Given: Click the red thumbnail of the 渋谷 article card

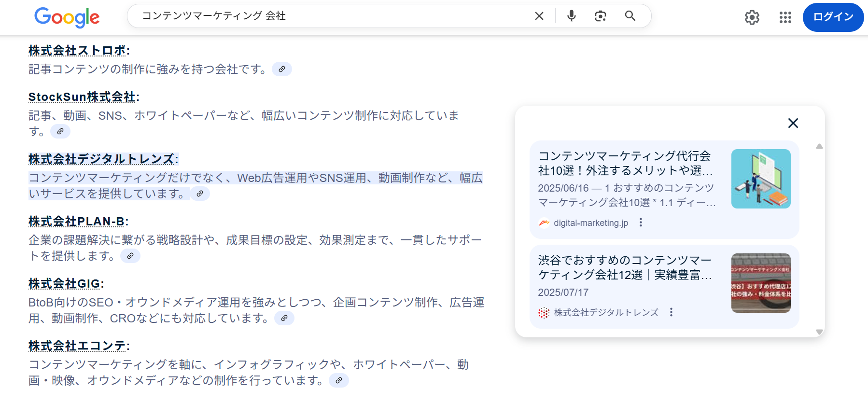Looking at the screenshot, I should tap(761, 283).
